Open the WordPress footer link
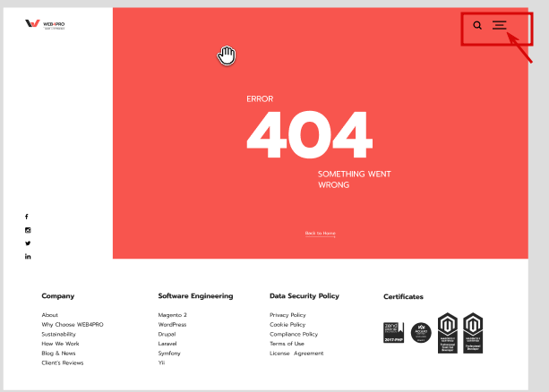 (x=172, y=325)
